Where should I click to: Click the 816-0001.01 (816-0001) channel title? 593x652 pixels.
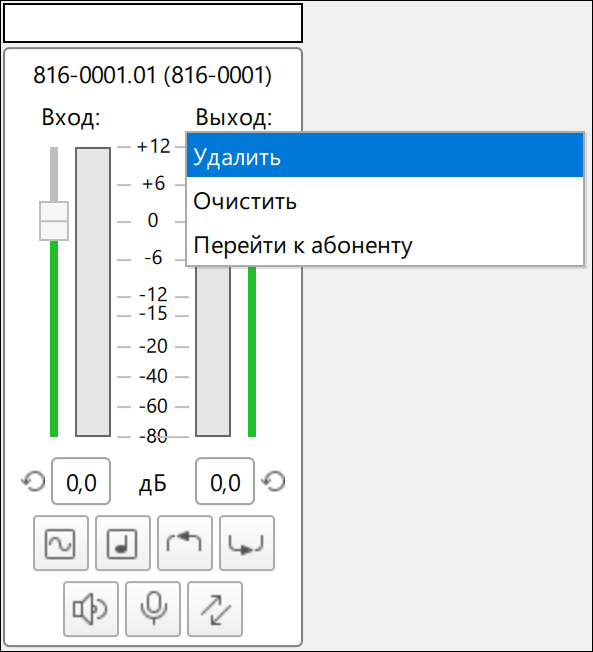coord(152,75)
